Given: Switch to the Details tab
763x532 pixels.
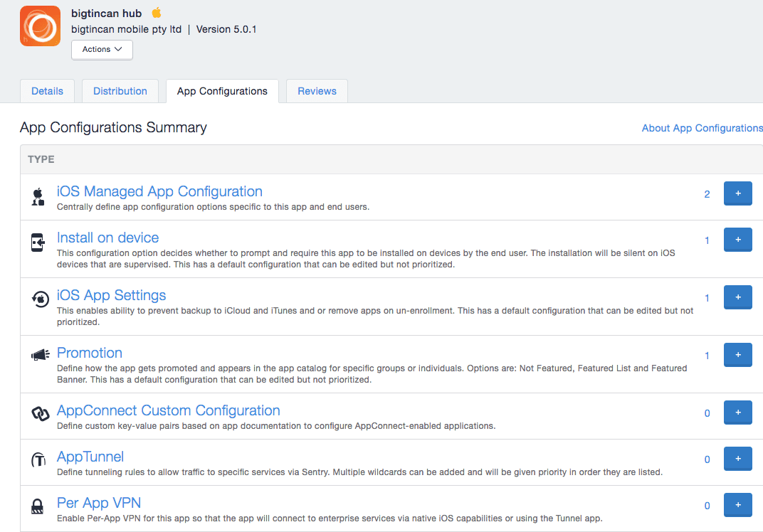Looking at the screenshot, I should click(x=47, y=91).
